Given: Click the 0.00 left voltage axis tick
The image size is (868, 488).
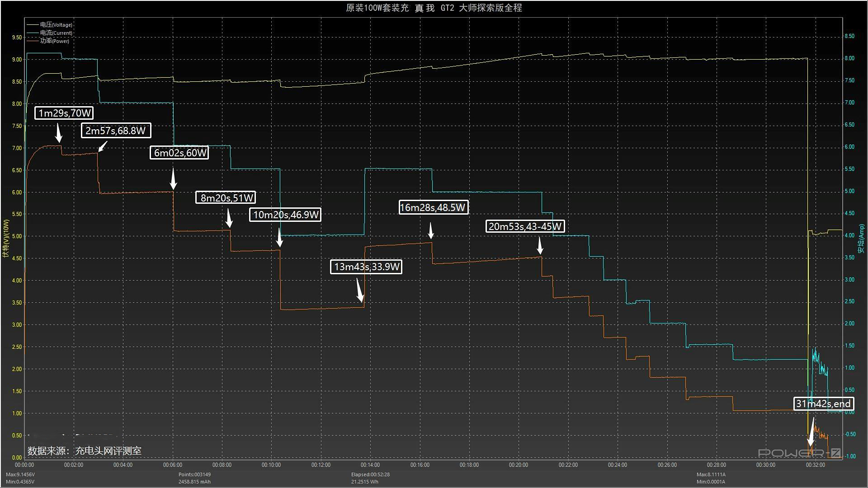Looking at the screenshot, I should pos(17,458).
